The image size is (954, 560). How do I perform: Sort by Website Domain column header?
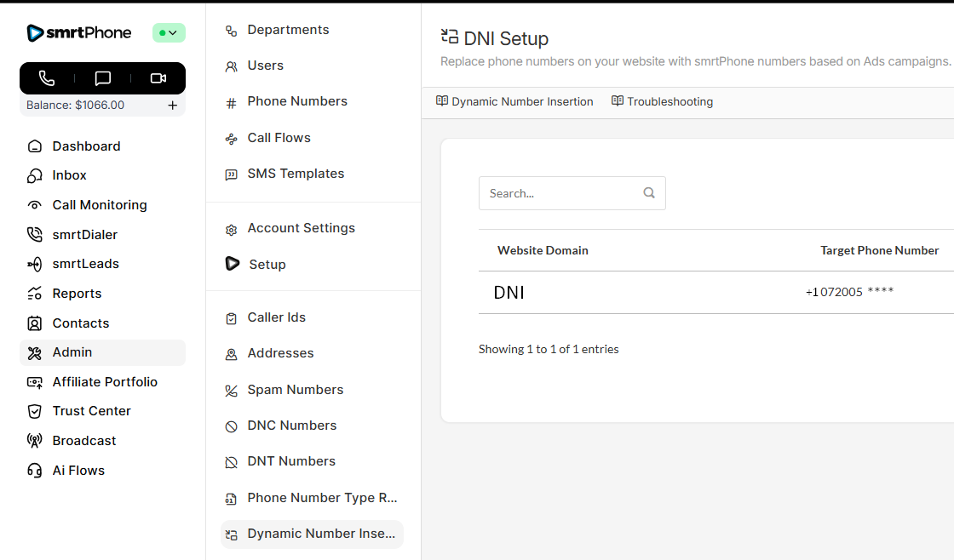[543, 250]
